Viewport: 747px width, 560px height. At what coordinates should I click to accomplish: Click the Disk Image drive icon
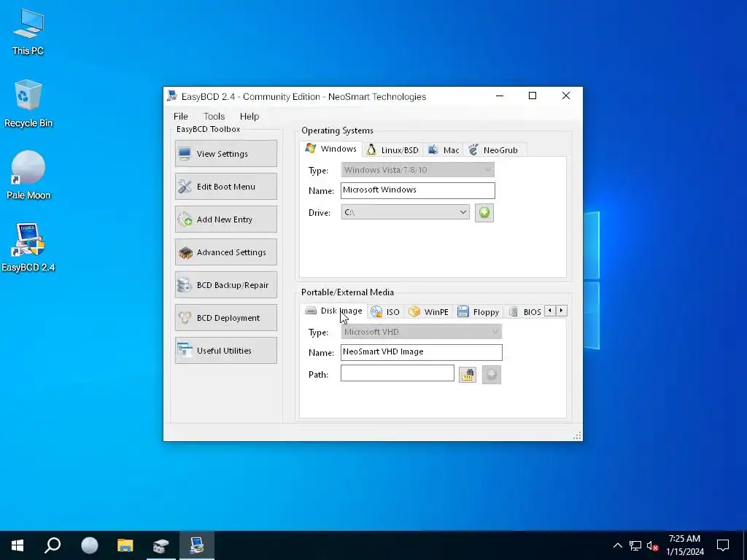tap(311, 311)
